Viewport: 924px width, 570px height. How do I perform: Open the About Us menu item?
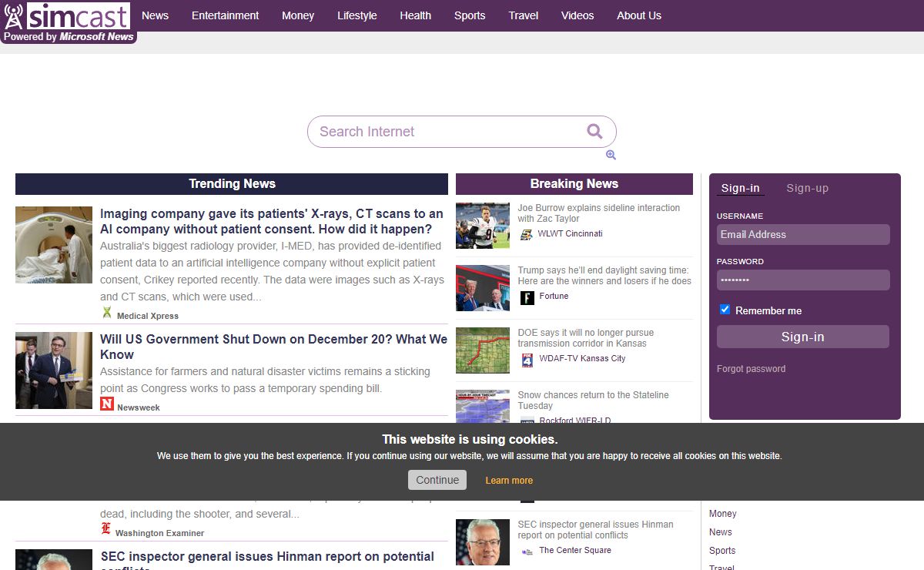coord(639,15)
